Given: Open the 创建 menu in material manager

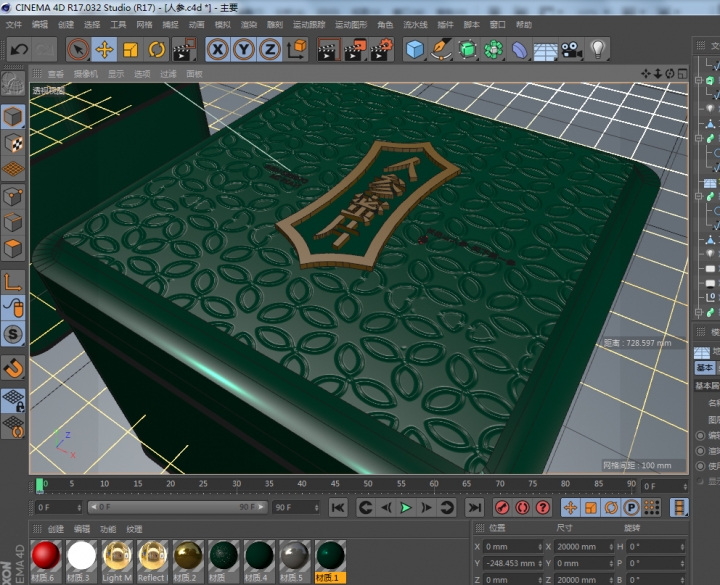Looking at the screenshot, I should (x=56, y=528).
